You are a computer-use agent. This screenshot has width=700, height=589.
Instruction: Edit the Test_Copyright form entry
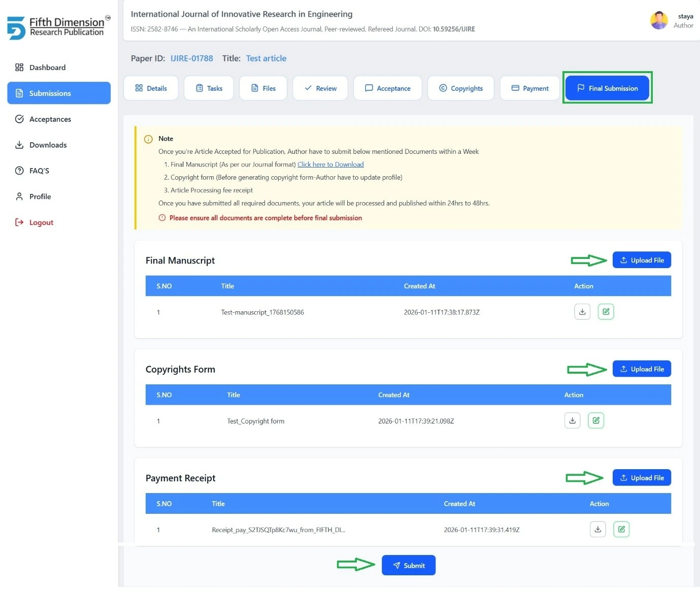coord(596,420)
